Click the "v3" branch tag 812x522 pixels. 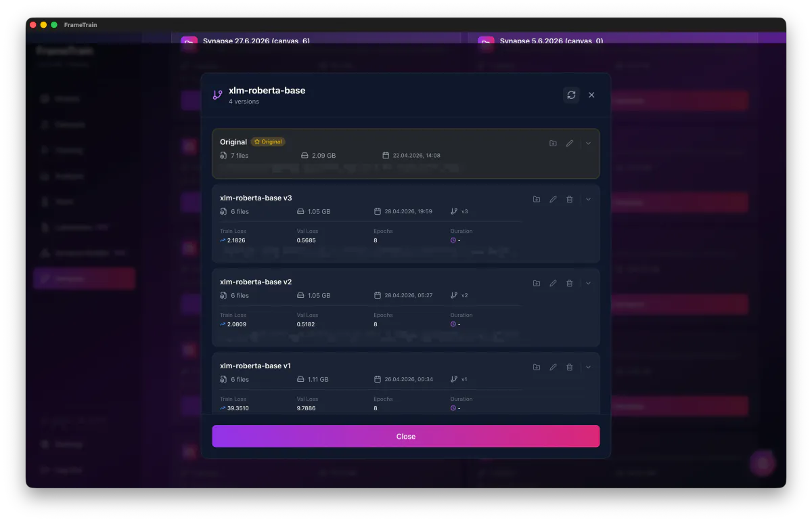point(459,211)
